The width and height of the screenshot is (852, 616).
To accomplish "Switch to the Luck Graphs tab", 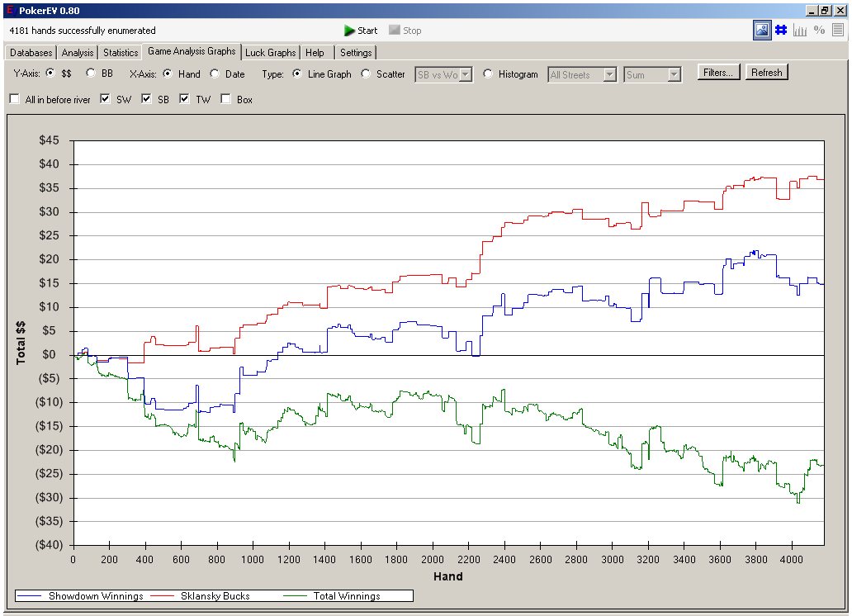I will click(x=270, y=53).
